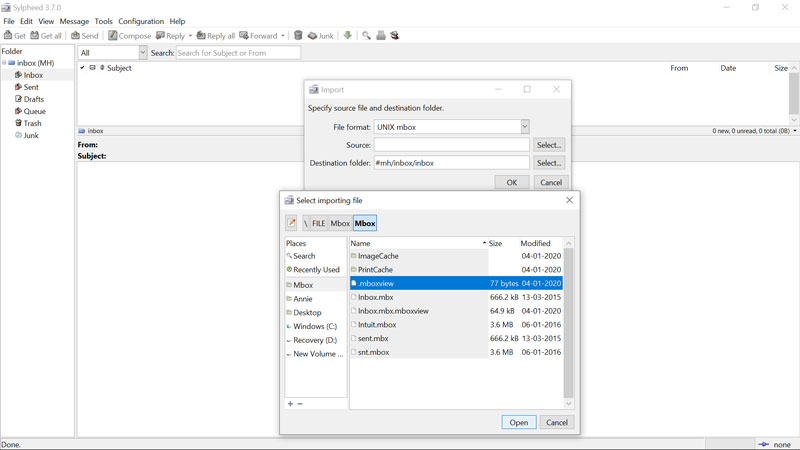Select Intuit.mbox file
This screenshot has width=800, height=450.
click(456, 324)
